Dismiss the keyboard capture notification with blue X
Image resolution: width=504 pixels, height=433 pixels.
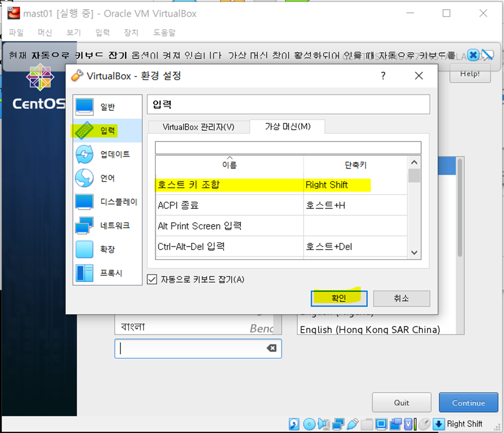coord(473,55)
